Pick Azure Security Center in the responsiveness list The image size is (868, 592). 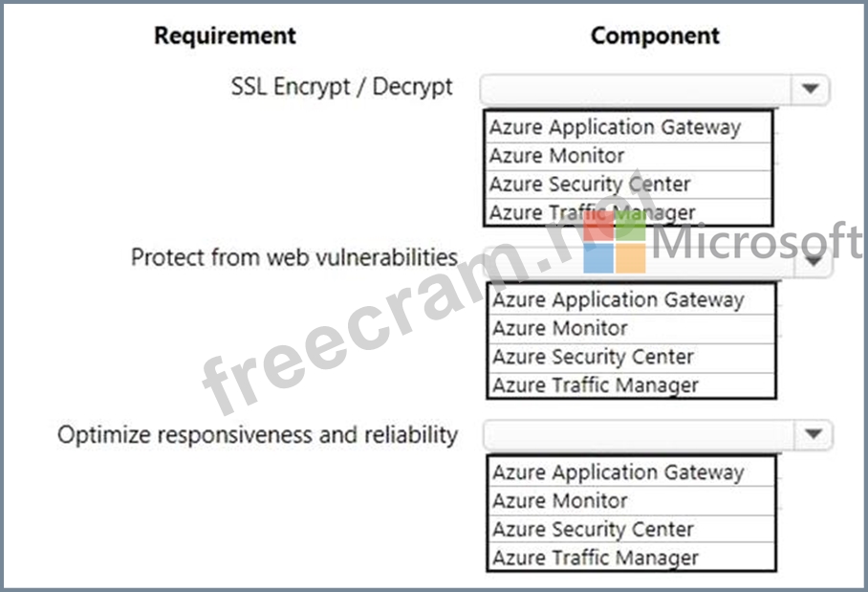click(631, 530)
